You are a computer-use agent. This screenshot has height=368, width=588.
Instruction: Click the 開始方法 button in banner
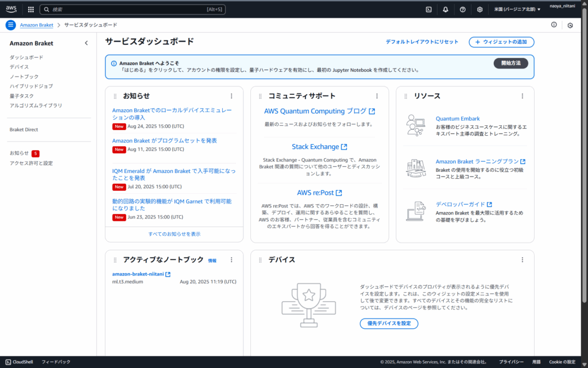(x=510, y=63)
